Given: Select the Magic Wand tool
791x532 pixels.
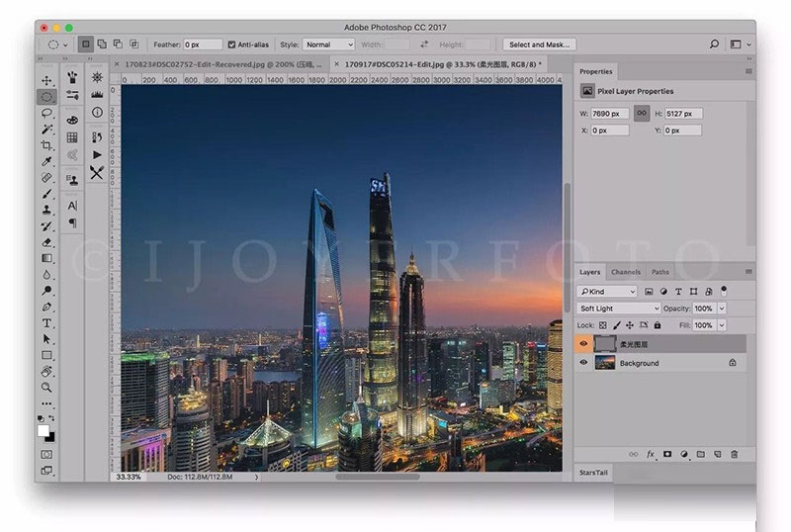Looking at the screenshot, I should (x=46, y=129).
